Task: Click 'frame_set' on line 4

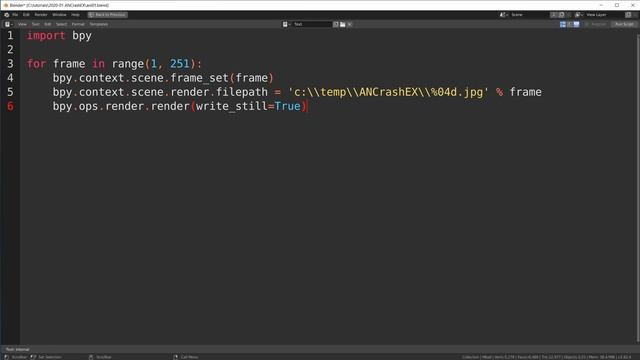Action: 199,78
